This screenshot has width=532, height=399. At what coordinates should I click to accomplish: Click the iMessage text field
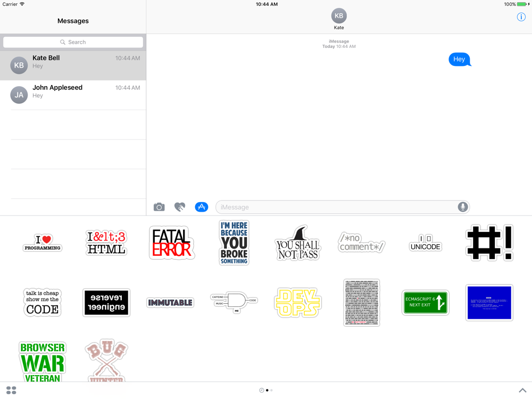(x=343, y=207)
